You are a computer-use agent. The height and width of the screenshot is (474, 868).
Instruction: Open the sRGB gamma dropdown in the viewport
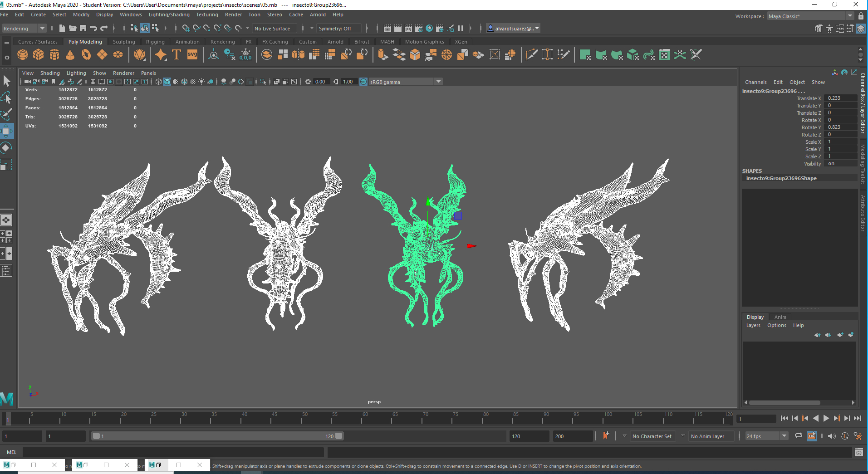coord(438,82)
